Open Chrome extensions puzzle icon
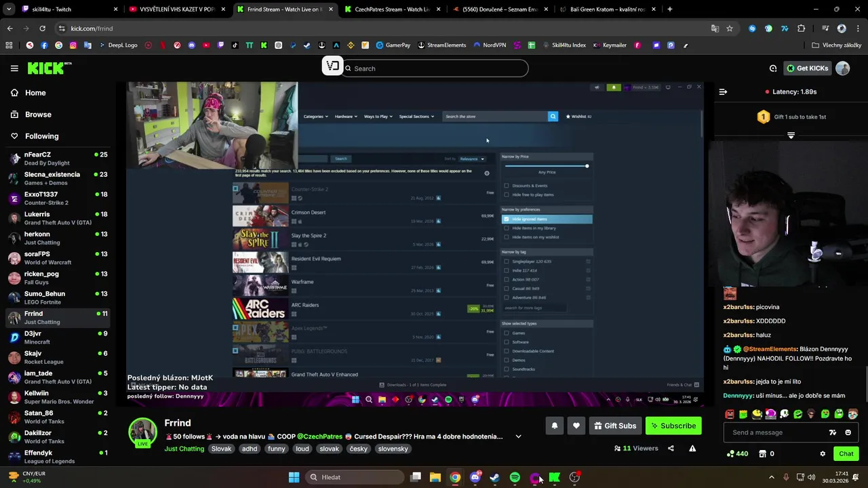This screenshot has width=868, height=488. coord(802,28)
